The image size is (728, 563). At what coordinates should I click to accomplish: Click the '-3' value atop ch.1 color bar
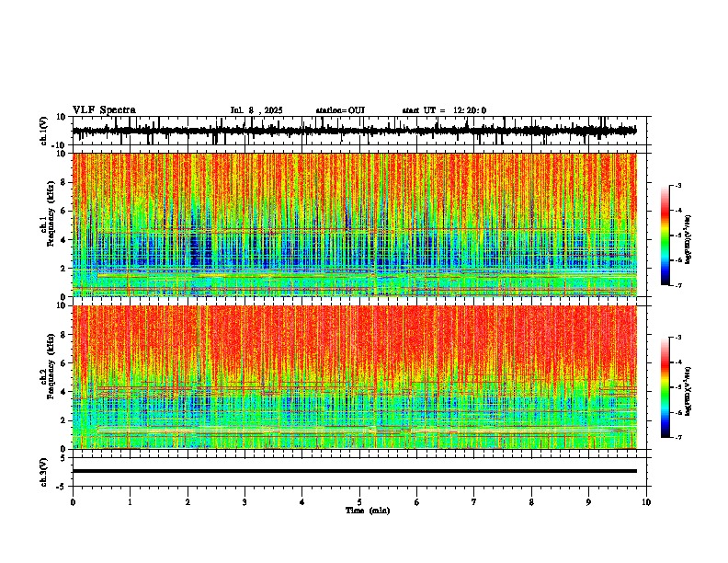(x=677, y=185)
